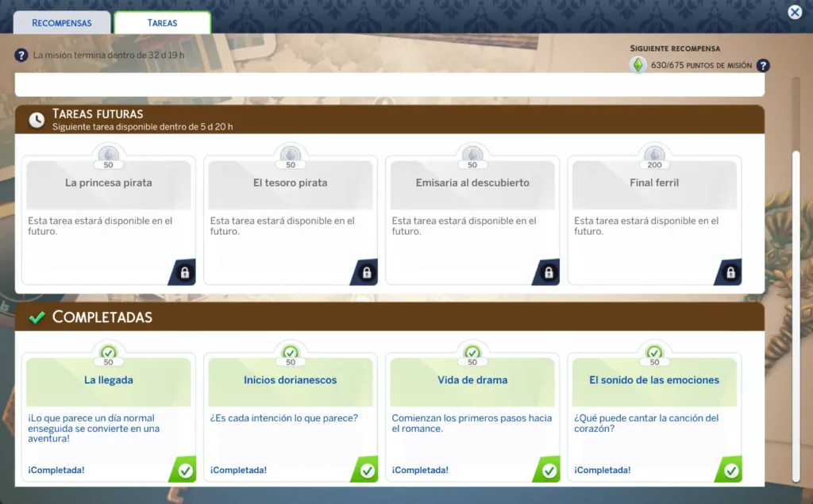Click green checkmark on Inicios dorianescos card
The width and height of the screenshot is (813, 504).
coord(368,471)
